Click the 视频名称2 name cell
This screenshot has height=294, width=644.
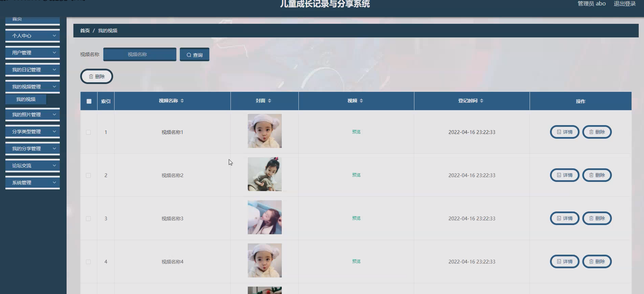point(172,176)
